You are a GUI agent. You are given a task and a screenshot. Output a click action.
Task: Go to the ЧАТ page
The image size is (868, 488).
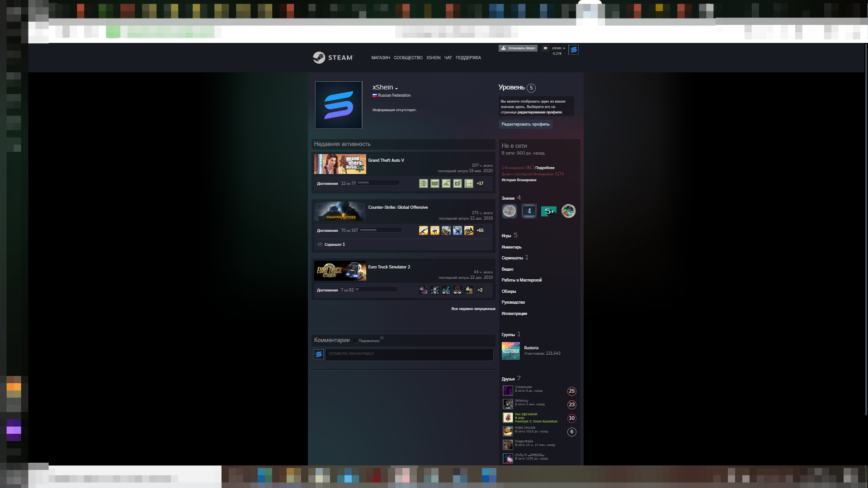448,58
